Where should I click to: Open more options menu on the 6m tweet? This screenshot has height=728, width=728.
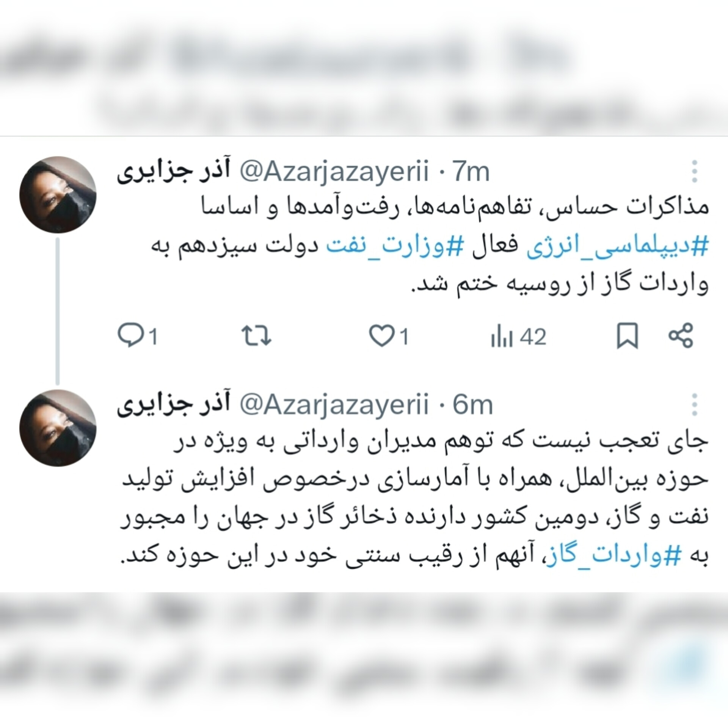695,405
